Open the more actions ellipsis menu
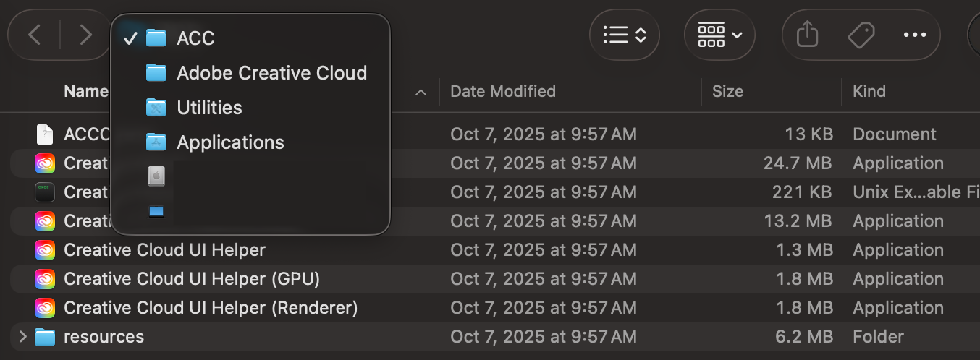The width and height of the screenshot is (980, 360). [x=914, y=35]
